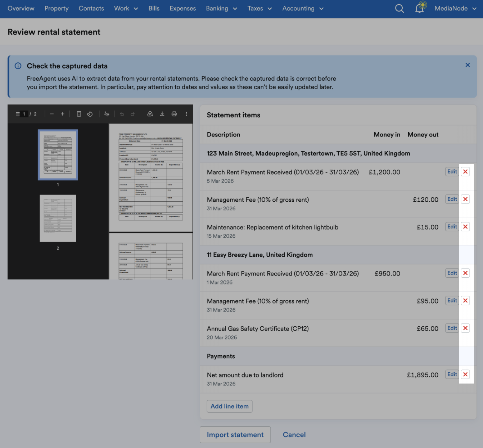Image resolution: width=483 pixels, height=448 pixels.
Task: Edit the £95.00 Management Fee item
Action: click(x=452, y=301)
